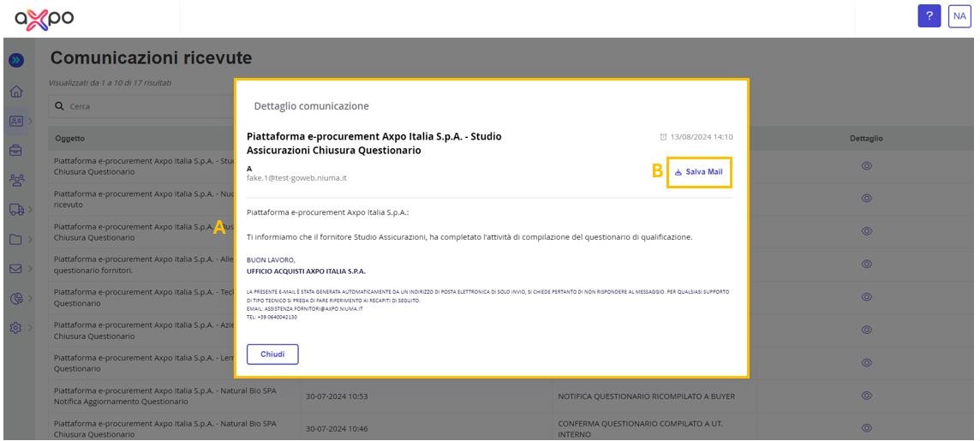Expand the folder submenu chevron
The width and height of the screenshot is (980, 441).
click(29, 239)
